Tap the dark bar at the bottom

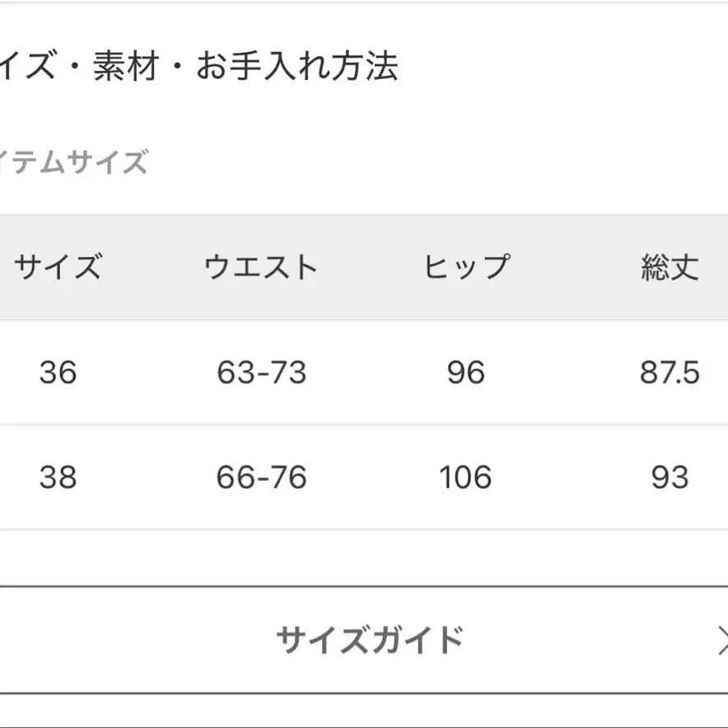(x=364, y=718)
